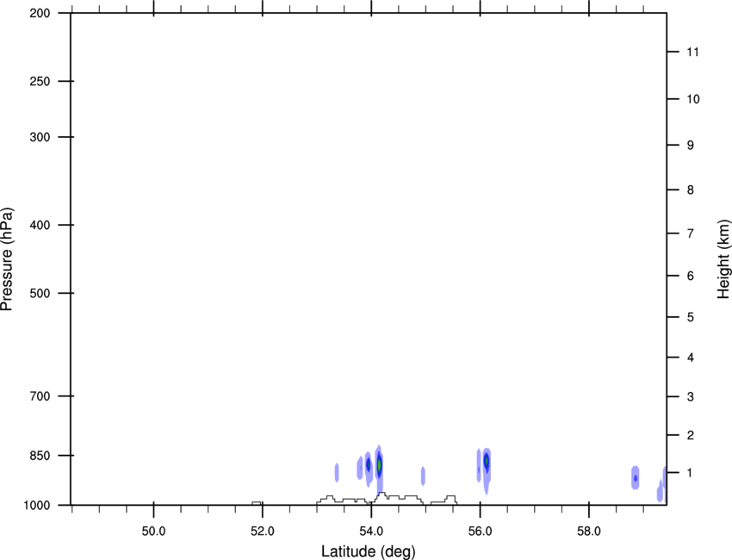The width and height of the screenshot is (732, 560).
Task: Select the 200 pressure tick label
Action: click(40, 13)
